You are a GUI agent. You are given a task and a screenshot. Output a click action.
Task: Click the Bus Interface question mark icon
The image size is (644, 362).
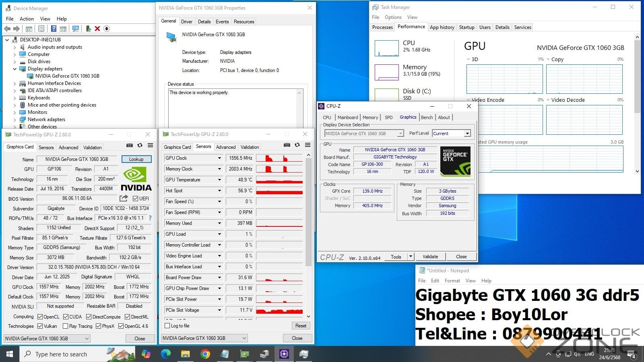[150, 218]
